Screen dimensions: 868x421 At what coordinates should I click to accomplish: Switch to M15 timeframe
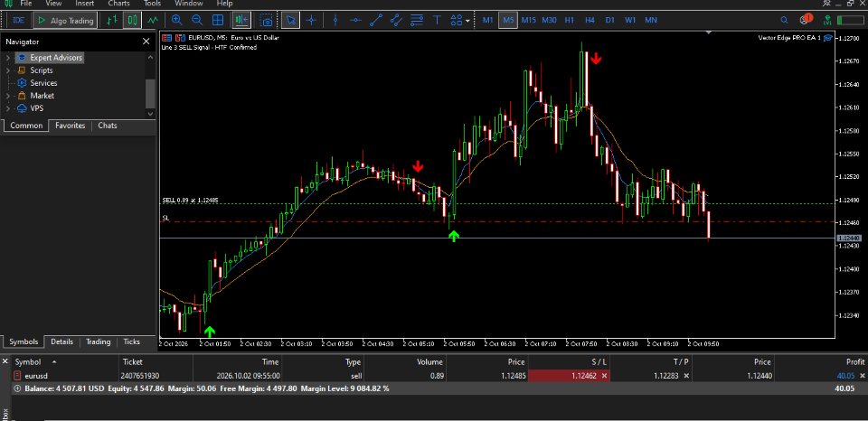(x=529, y=20)
